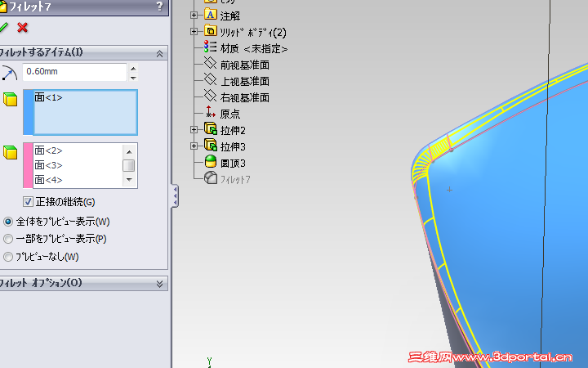Click the 0.60mm radius input field
Image resolution: width=588 pixels, height=368 pixels.
tap(74, 72)
